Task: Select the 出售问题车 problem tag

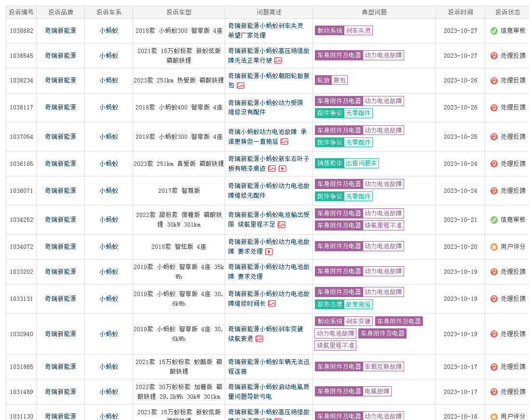Action: tap(361, 163)
